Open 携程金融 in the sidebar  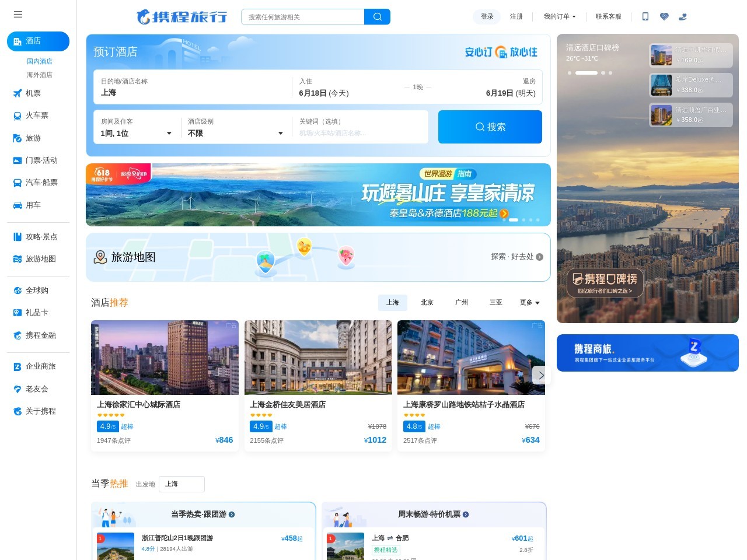[x=38, y=335]
